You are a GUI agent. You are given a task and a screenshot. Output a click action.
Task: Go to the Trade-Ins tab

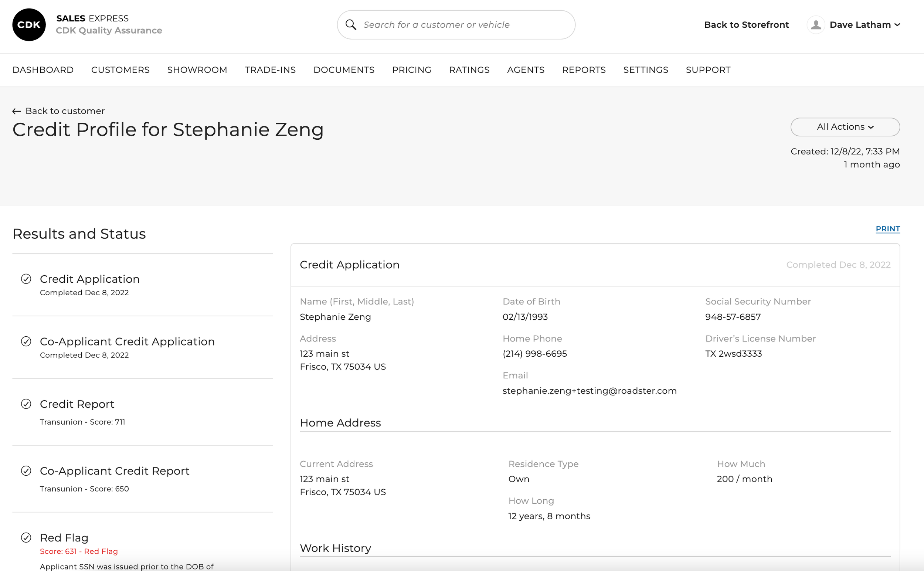pyautogui.click(x=270, y=70)
